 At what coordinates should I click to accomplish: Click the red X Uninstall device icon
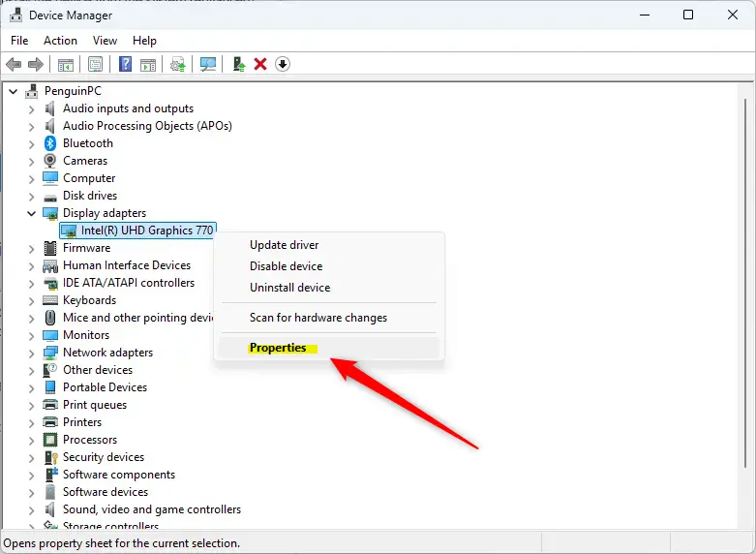point(260,64)
